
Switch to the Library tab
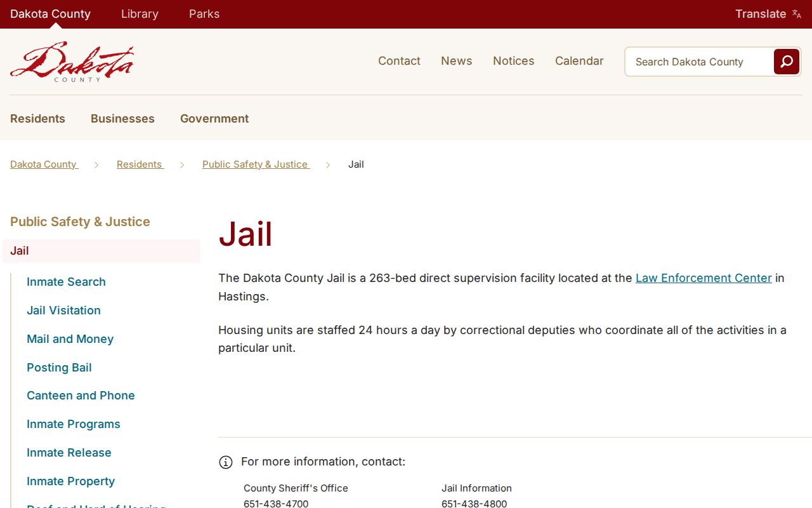[x=140, y=14]
